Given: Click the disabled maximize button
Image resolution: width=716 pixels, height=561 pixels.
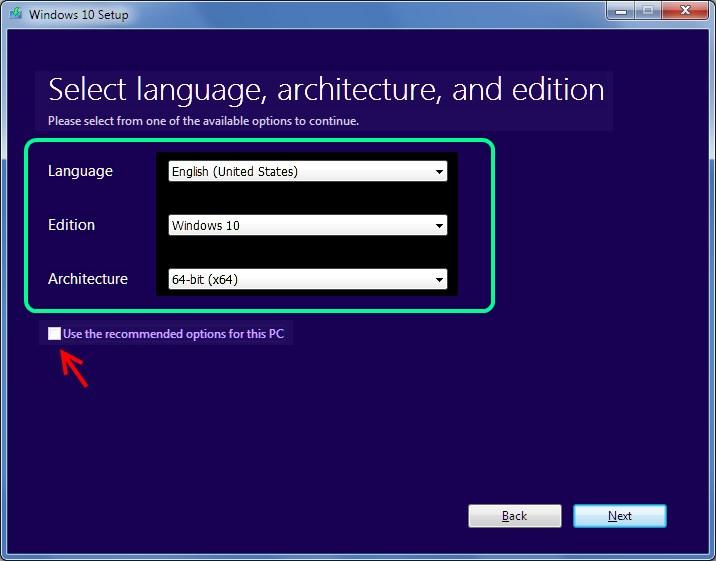Looking at the screenshot, I should (x=648, y=10).
